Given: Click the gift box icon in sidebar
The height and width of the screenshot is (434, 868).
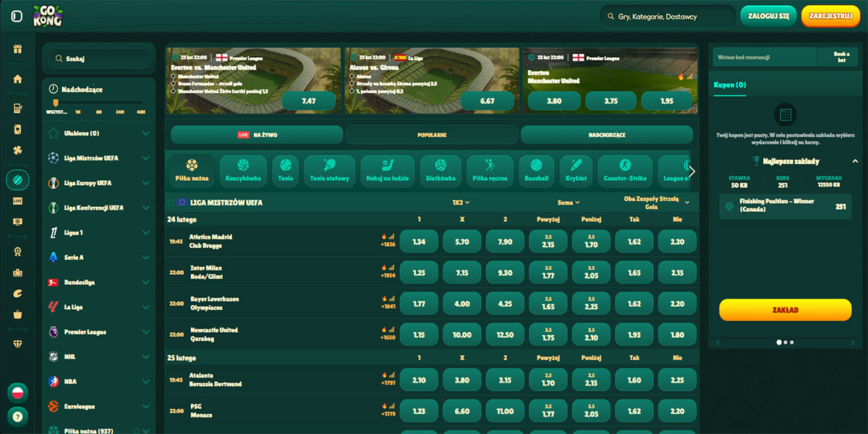Looking at the screenshot, I should coord(17,50).
